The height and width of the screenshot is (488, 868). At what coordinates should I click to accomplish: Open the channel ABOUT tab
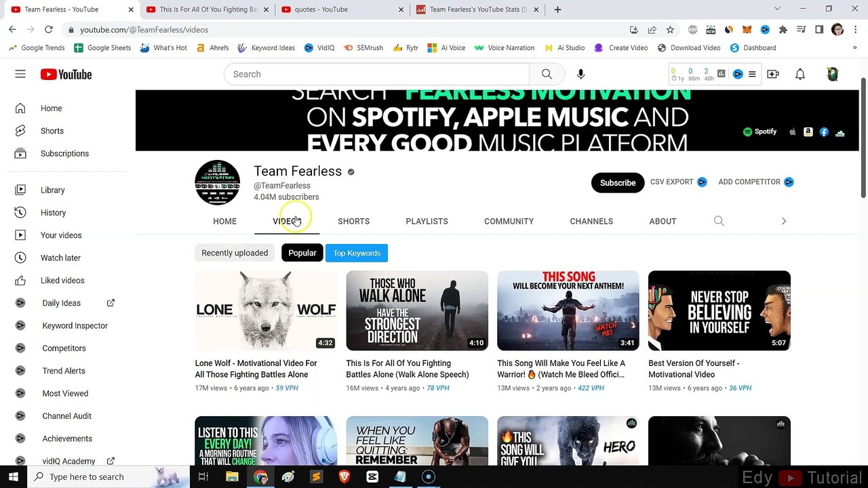pos(663,221)
